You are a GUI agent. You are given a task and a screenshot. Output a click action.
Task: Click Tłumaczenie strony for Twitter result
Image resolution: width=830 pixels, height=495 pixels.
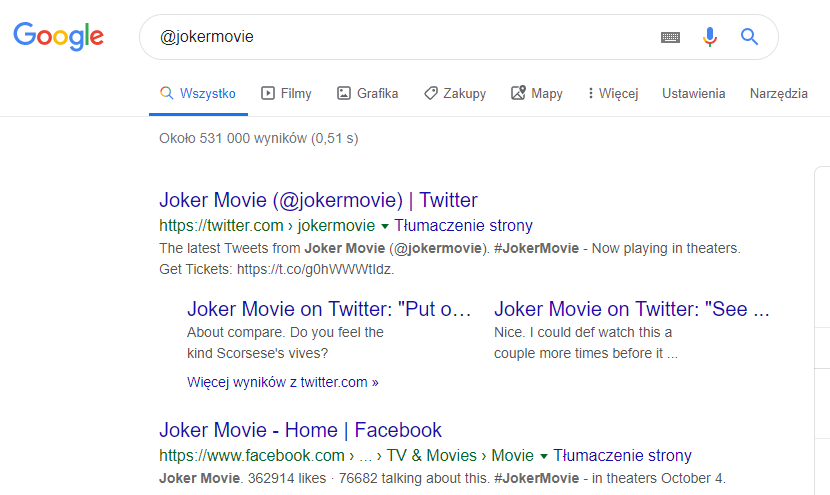pyautogui.click(x=463, y=225)
